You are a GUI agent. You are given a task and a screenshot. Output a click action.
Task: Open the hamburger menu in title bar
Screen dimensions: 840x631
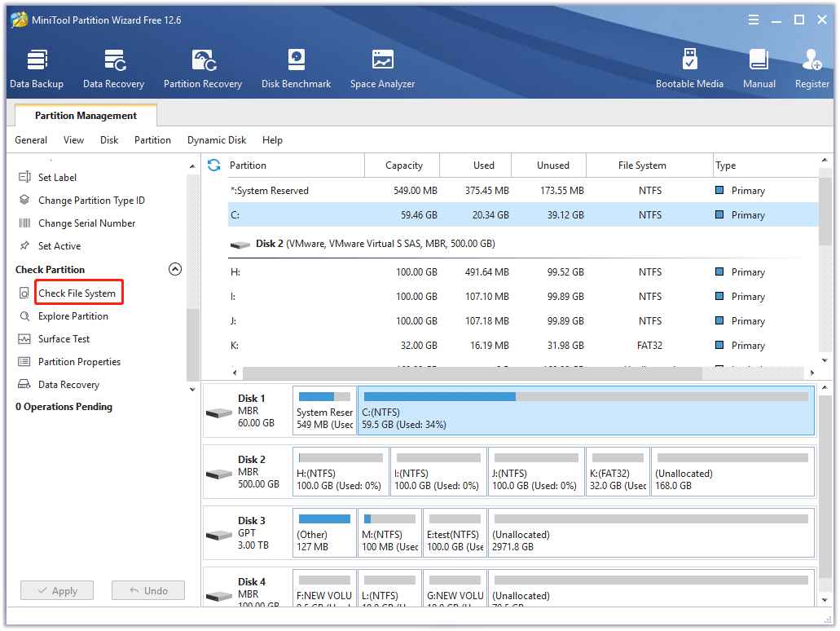(x=753, y=20)
